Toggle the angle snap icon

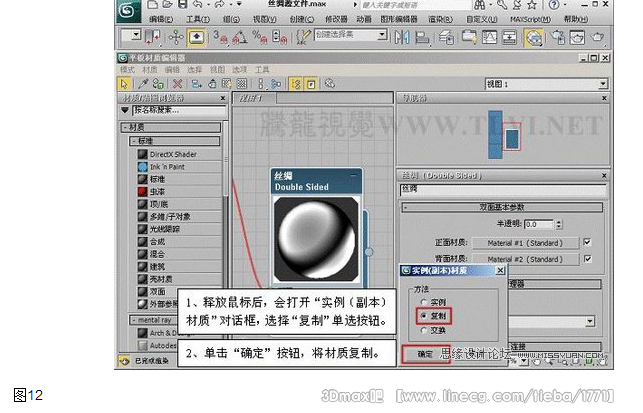point(240,37)
